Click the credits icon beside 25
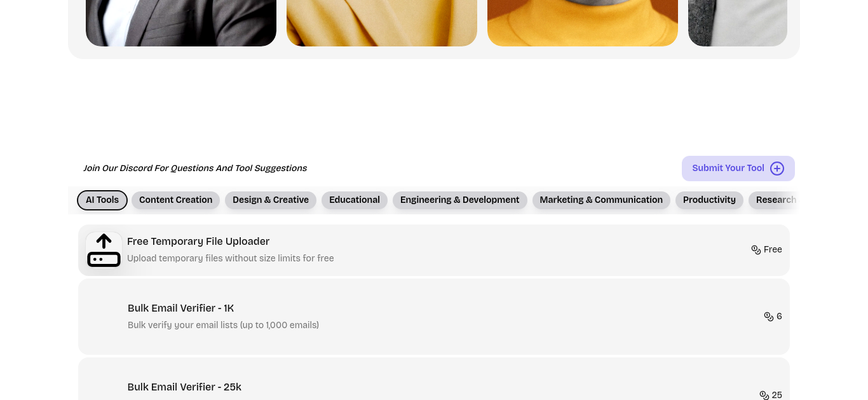868x400 pixels. [764, 396]
